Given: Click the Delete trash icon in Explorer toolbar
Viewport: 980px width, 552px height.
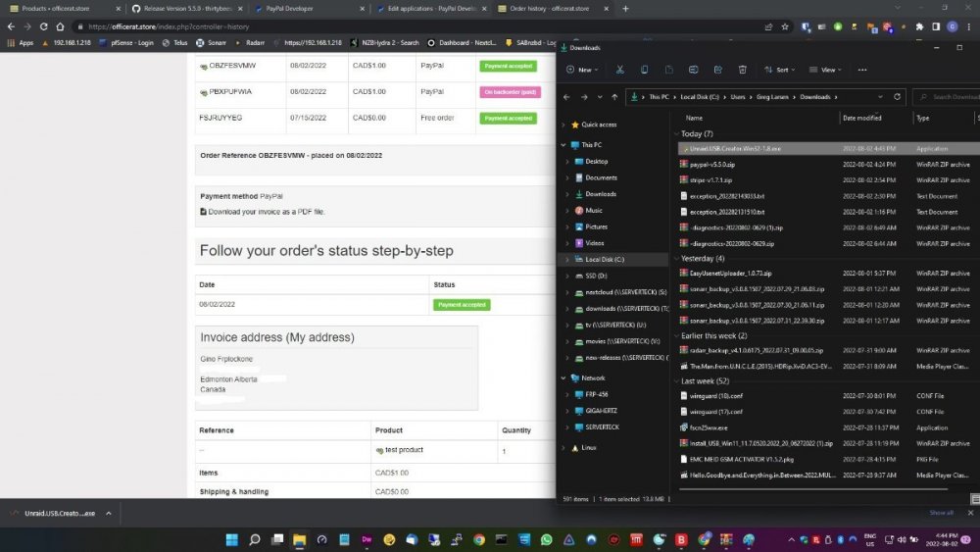Looking at the screenshot, I should 742,70.
